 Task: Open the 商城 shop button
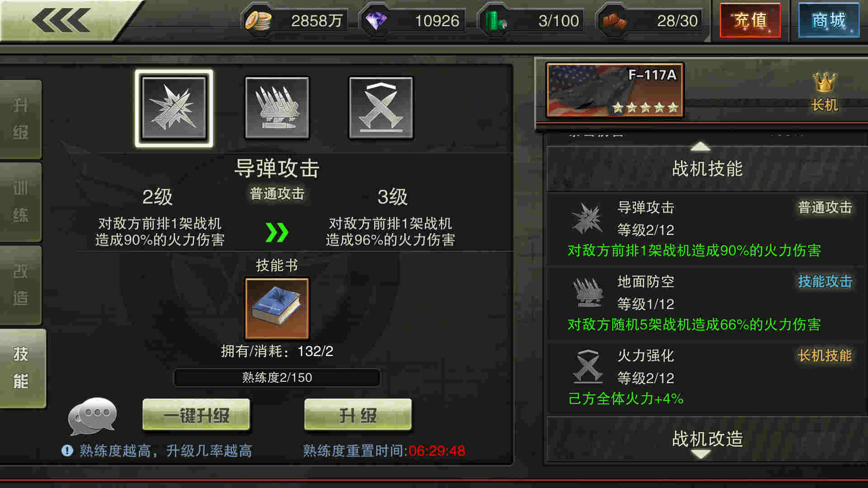(829, 21)
